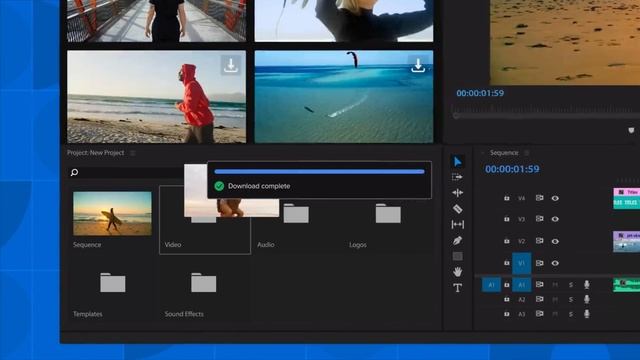The height and width of the screenshot is (360, 640).
Task: Open the Sequence panel menu
Action: point(527,153)
